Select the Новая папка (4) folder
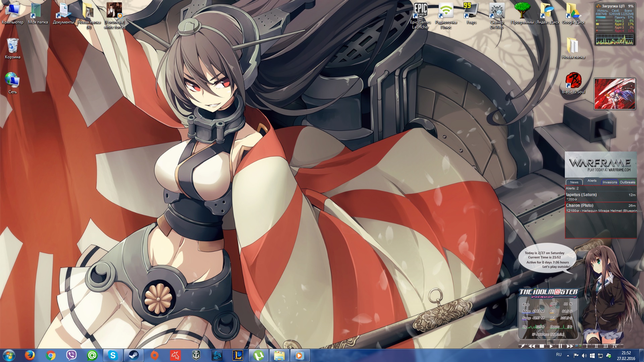This screenshot has height=362, width=644. click(x=89, y=16)
